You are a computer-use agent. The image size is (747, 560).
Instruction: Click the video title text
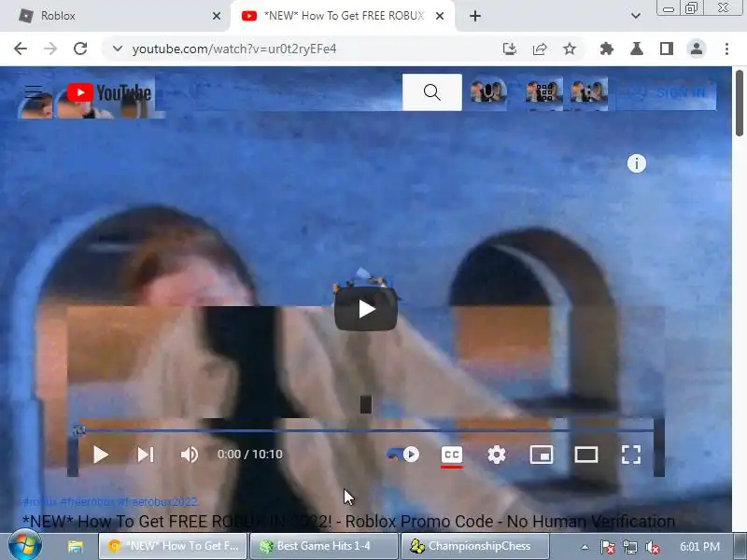[348, 522]
